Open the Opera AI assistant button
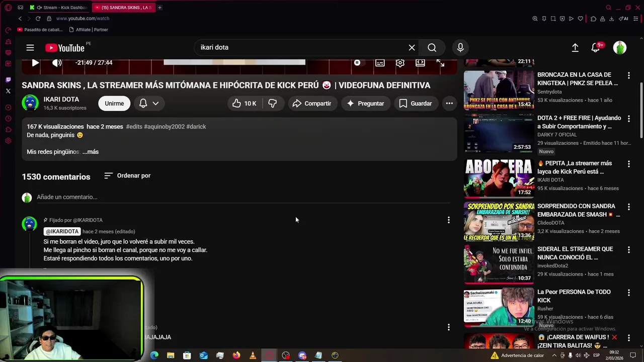The height and width of the screenshot is (362, 644). [x=624, y=19]
